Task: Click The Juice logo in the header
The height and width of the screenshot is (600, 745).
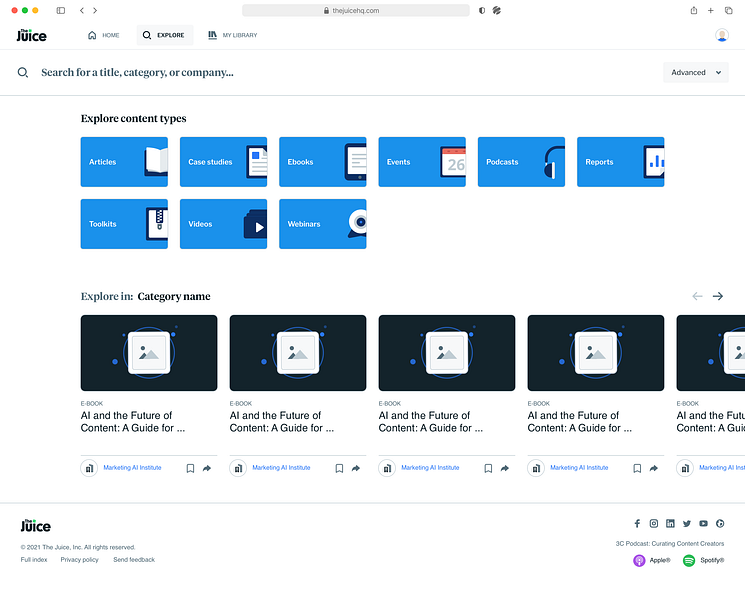Action: tap(31, 35)
